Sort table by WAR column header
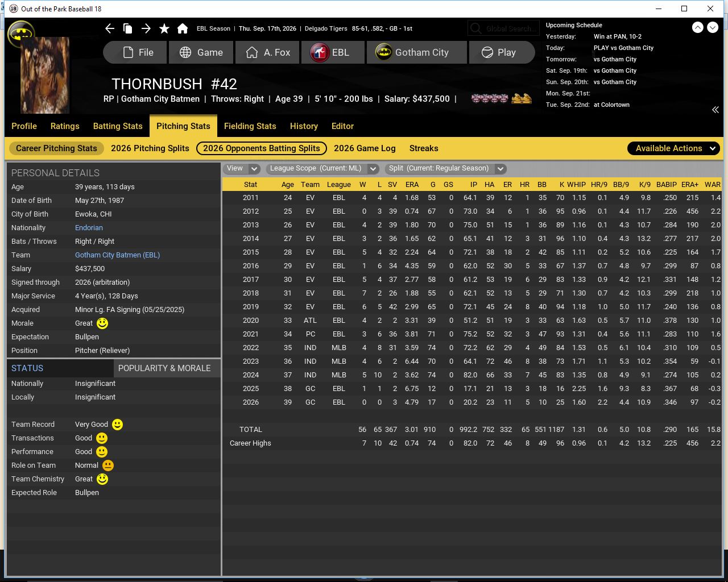The height and width of the screenshot is (582, 728). click(x=713, y=185)
